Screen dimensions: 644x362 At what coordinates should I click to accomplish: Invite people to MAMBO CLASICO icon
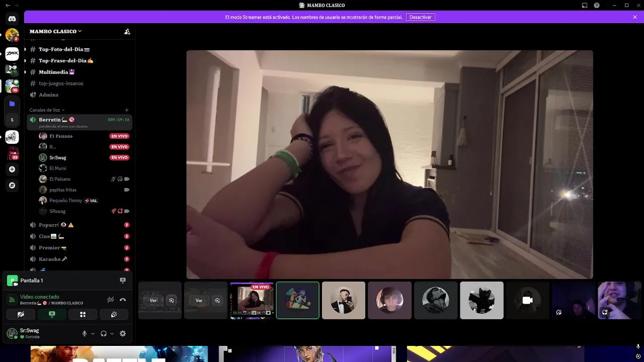point(127,31)
